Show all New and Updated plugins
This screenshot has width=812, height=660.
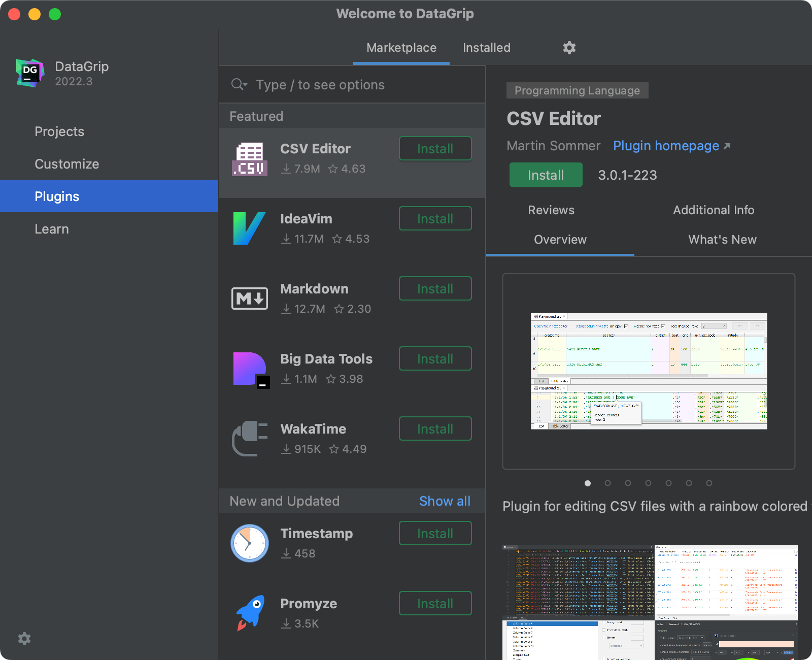pos(445,501)
